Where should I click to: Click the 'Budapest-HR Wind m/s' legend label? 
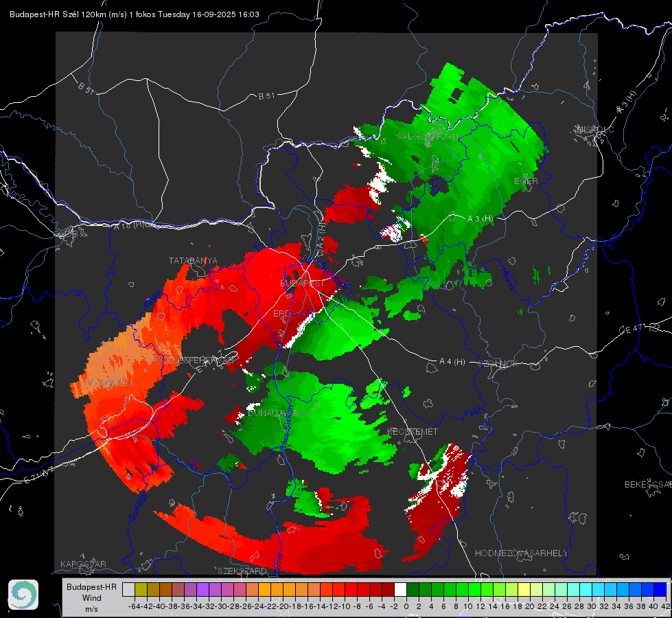click(92, 597)
